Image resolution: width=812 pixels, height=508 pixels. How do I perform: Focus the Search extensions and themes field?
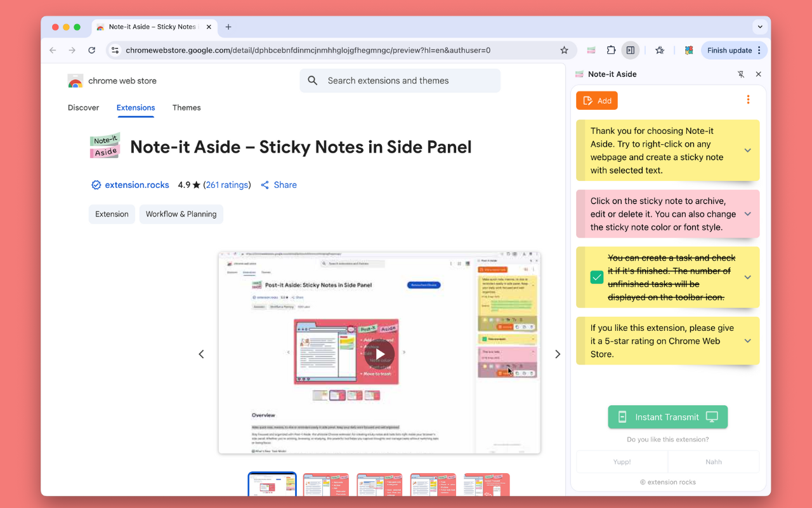[400, 81]
